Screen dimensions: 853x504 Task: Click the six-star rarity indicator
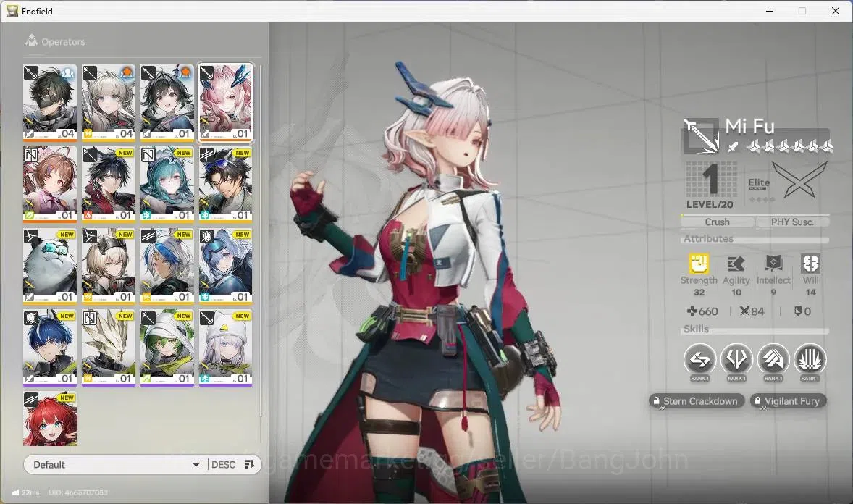[789, 146]
